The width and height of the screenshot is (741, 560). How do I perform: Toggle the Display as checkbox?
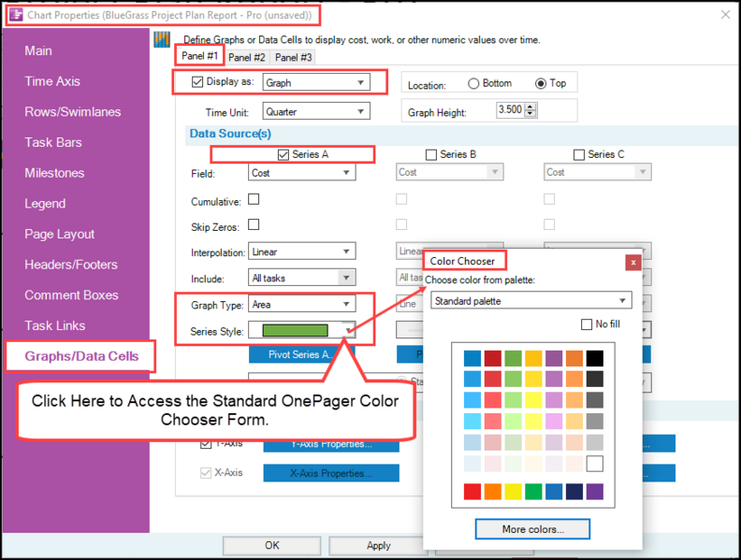point(197,82)
